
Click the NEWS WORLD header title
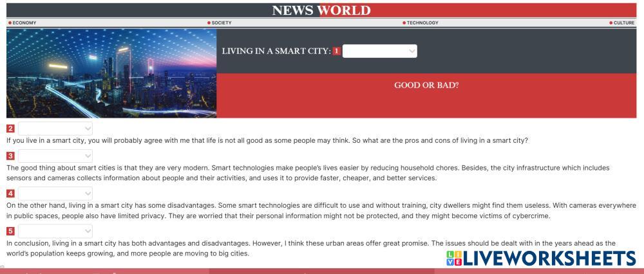[x=321, y=10]
